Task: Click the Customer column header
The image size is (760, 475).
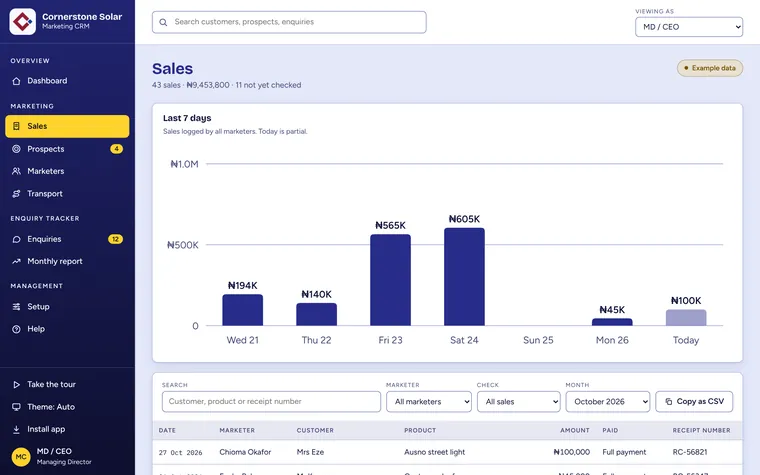Action: pos(315,430)
